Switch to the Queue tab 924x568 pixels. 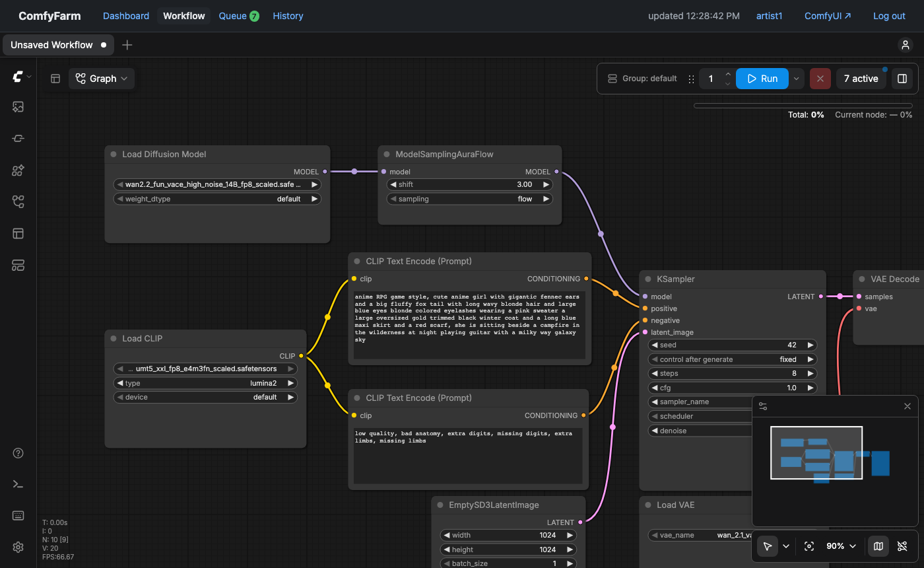[x=239, y=16]
